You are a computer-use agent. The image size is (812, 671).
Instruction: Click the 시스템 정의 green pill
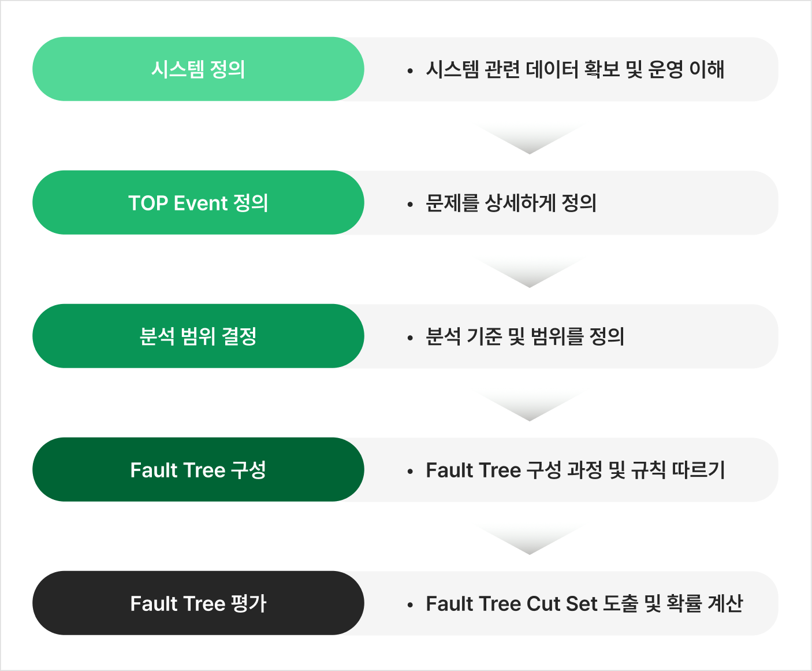pyautogui.click(x=198, y=69)
